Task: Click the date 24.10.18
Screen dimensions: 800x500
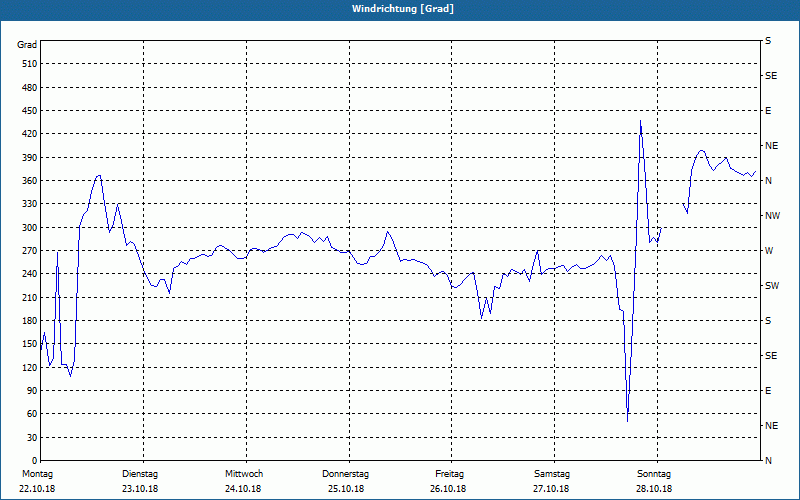Action: pos(243,489)
